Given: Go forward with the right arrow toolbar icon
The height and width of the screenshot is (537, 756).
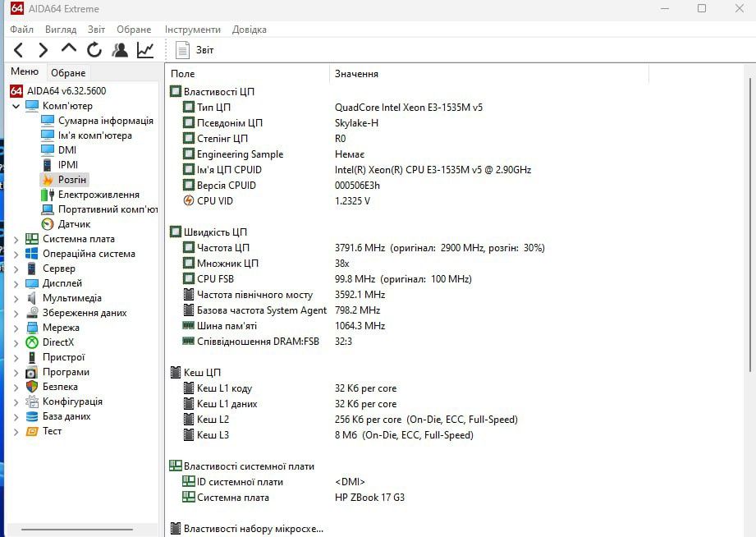Looking at the screenshot, I should 44,50.
